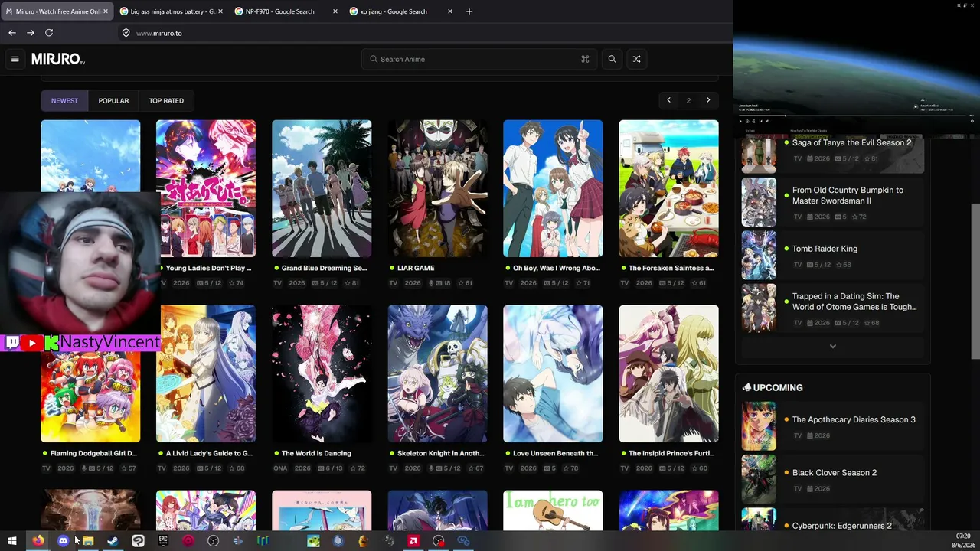Click the AMD software taskbar icon

[x=413, y=541]
